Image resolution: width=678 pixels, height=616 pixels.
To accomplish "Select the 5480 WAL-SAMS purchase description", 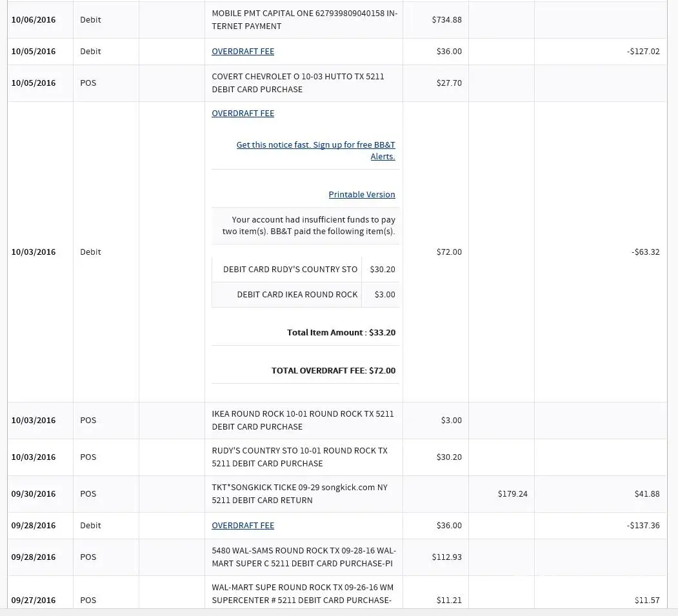I will [304, 557].
